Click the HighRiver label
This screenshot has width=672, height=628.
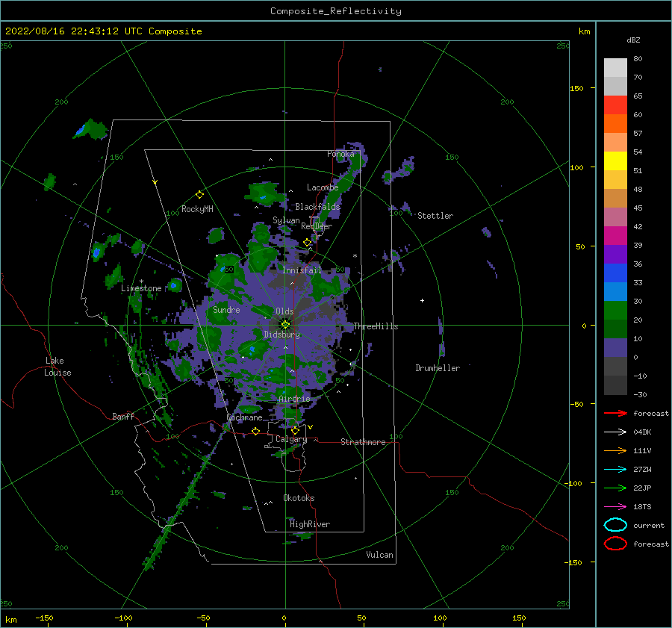tap(310, 524)
